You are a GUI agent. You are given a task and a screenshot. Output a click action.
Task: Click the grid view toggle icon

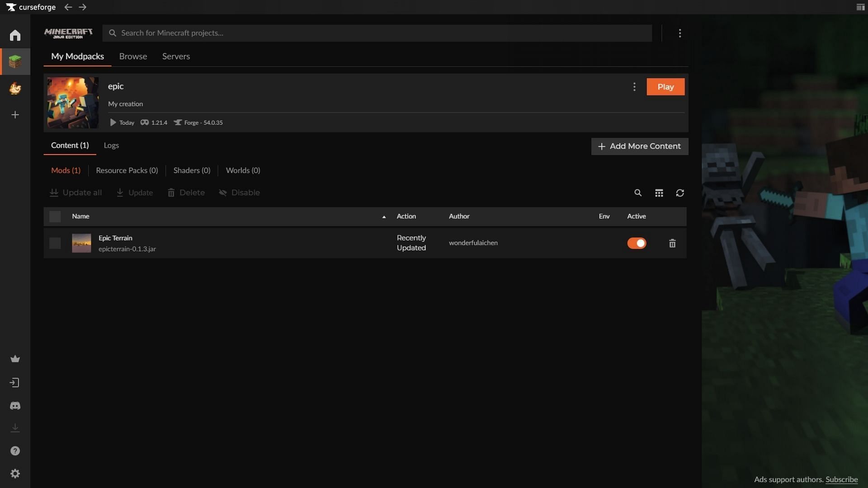(x=659, y=192)
